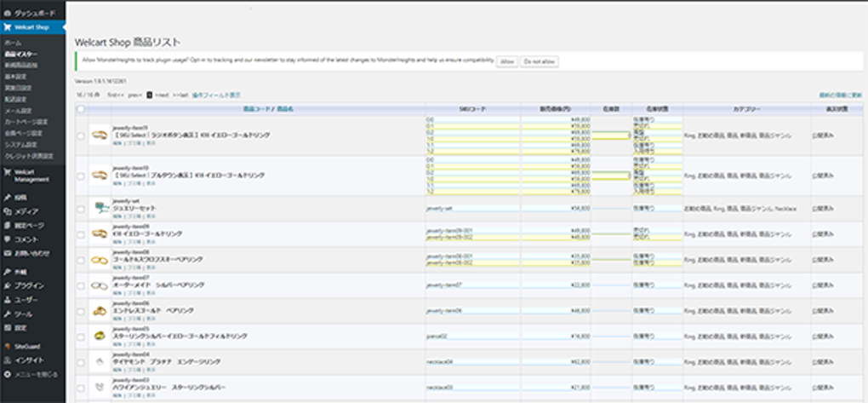This screenshot has width=868, height=403.
Task: Click the メディア media icon
Action: (x=7, y=211)
